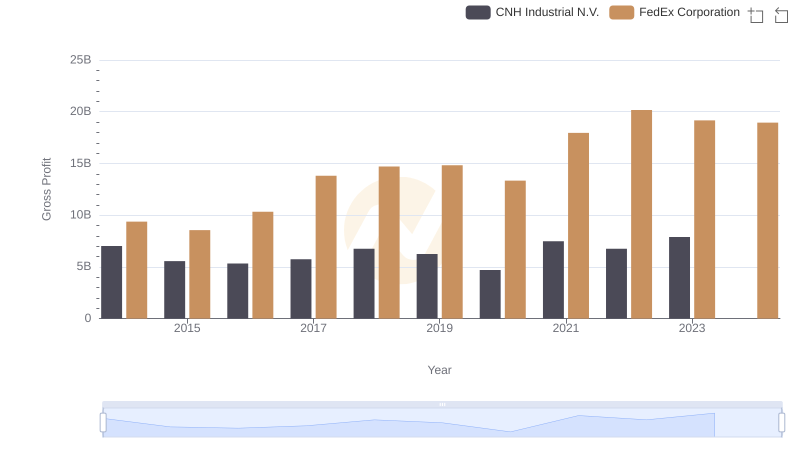Click the FedEx bar for 2020

pyautogui.click(x=515, y=249)
